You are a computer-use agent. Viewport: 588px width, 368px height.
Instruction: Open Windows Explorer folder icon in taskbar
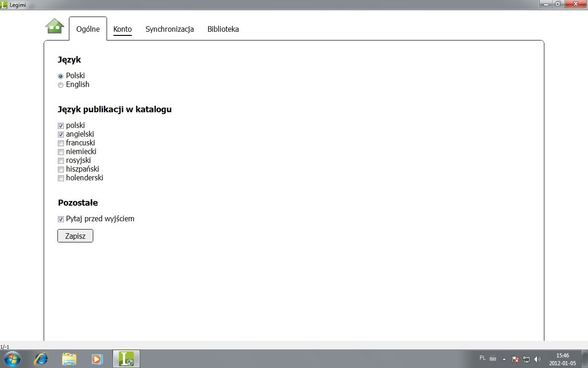coord(69,359)
